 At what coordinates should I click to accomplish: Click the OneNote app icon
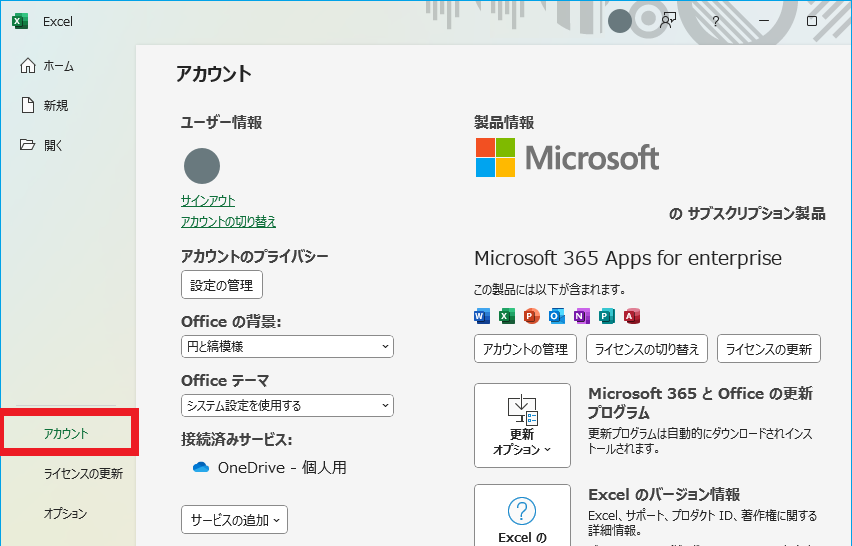(x=581, y=316)
